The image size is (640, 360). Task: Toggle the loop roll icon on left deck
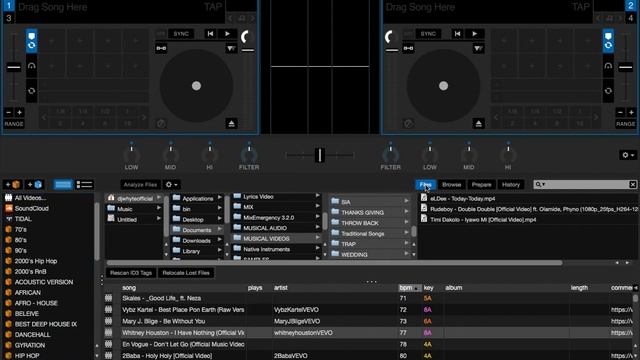point(31,91)
